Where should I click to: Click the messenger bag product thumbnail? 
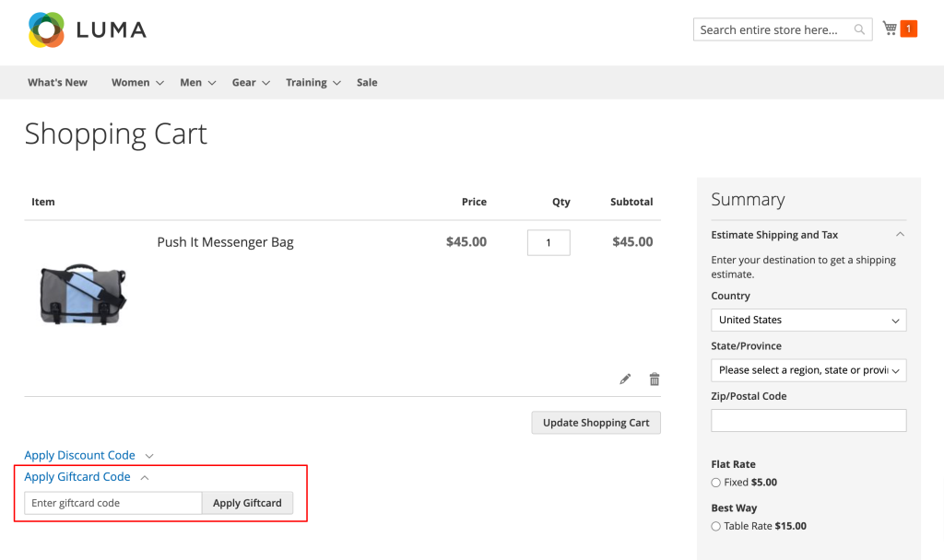point(83,294)
